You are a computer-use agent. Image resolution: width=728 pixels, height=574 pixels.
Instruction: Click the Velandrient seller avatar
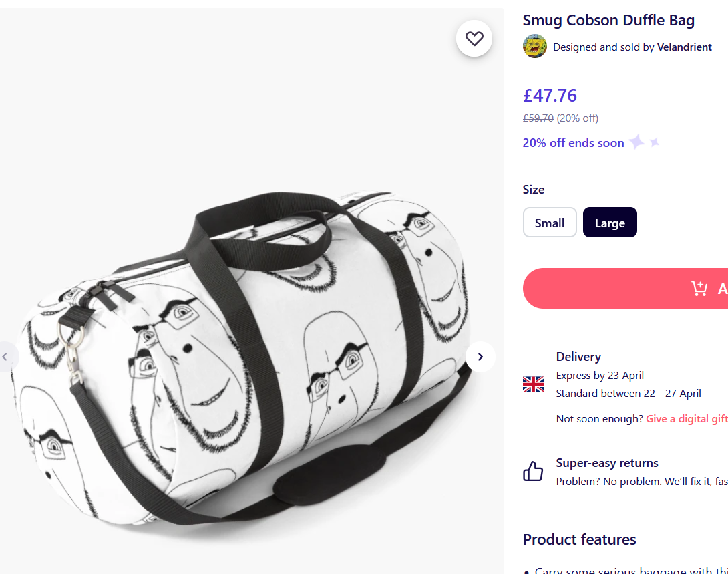point(534,47)
